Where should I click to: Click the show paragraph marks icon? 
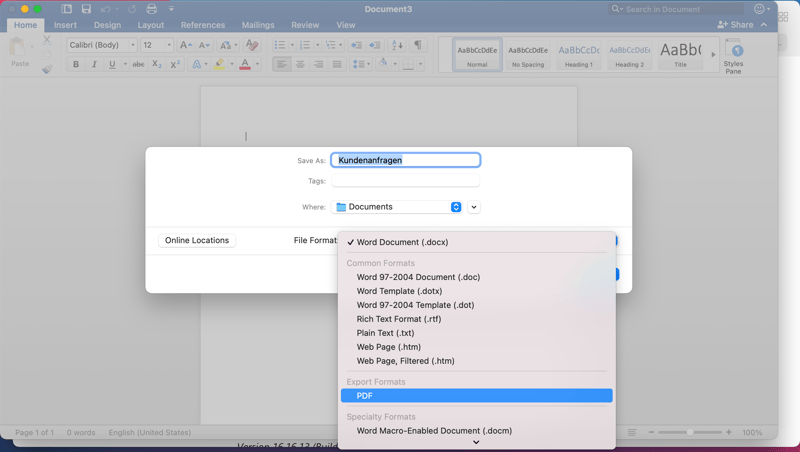(418, 45)
